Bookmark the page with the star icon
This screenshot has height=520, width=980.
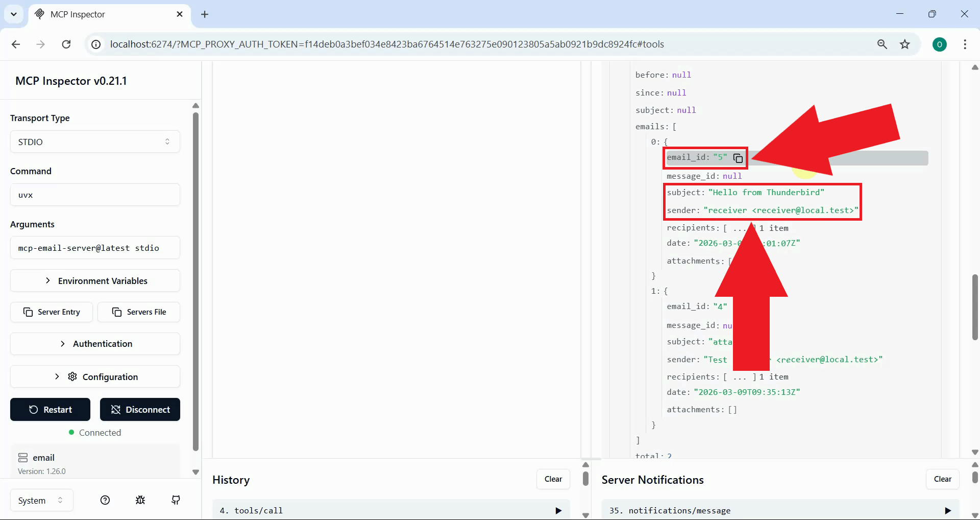tap(905, 44)
